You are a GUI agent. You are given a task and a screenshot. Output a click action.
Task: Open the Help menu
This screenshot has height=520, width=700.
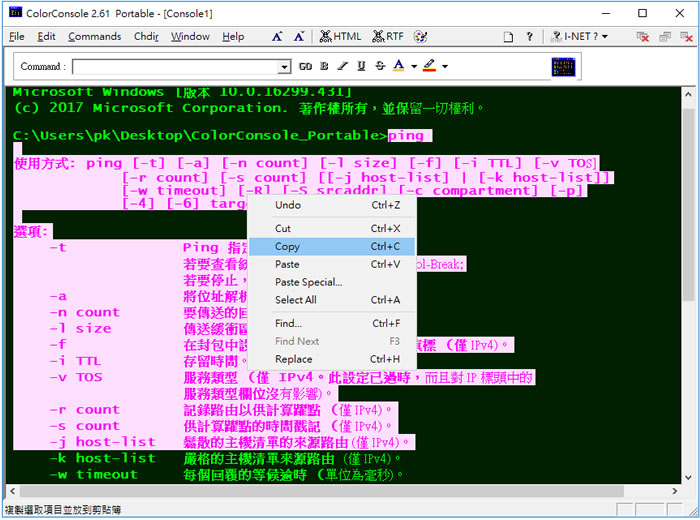(x=233, y=37)
